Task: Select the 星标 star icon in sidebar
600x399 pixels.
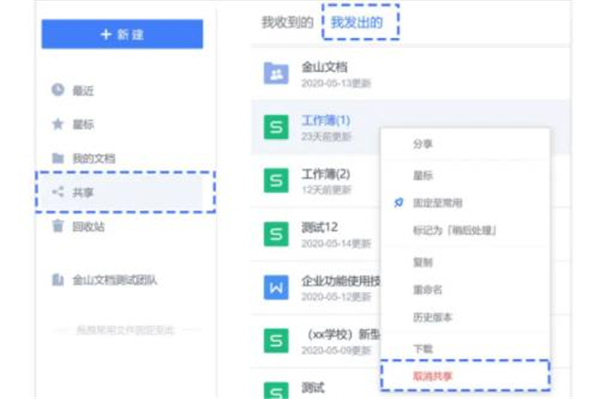Action: pos(58,124)
